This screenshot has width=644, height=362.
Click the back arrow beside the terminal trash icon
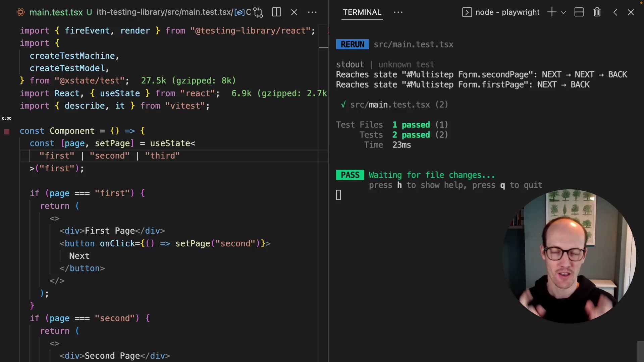(615, 12)
